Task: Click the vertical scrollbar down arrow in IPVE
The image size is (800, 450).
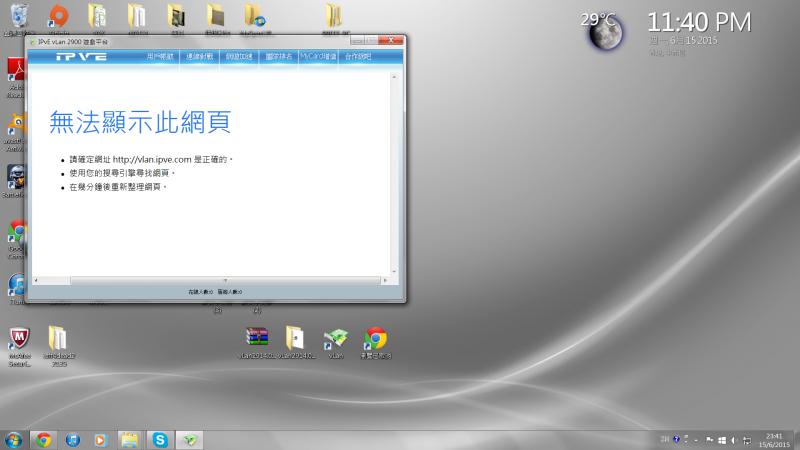Action: coord(394,271)
